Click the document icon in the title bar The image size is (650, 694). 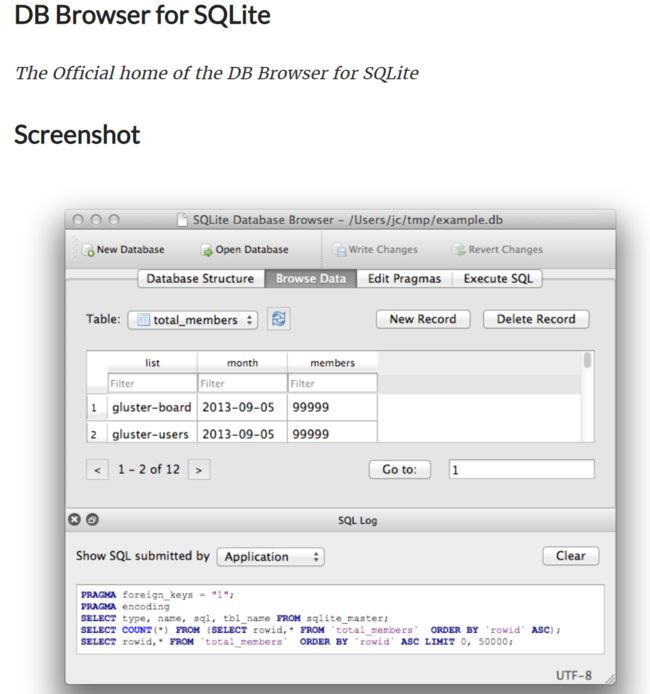tap(182, 220)
